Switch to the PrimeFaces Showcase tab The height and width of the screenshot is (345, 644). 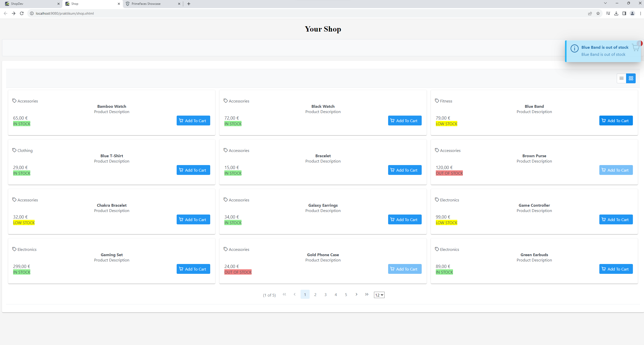pos(153,4)
